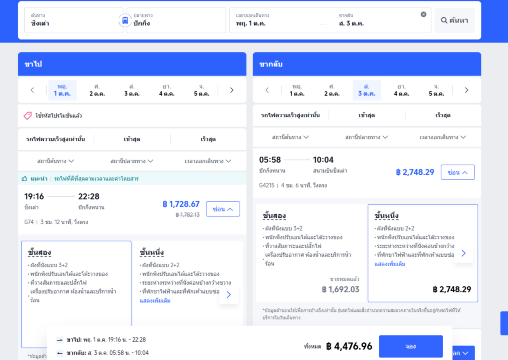
Task: Open departure time dropdown in return panel
Action: [443, 137]
